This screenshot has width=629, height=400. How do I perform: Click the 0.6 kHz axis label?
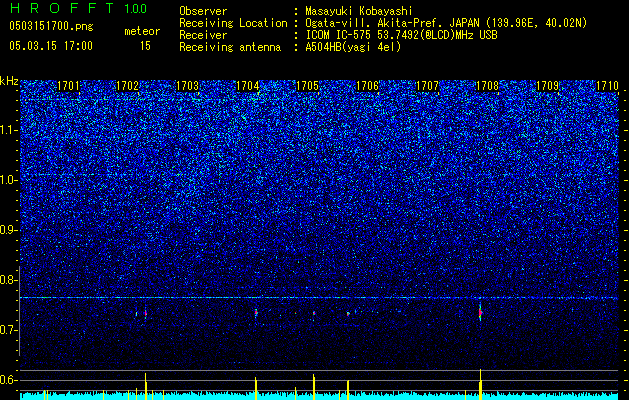point(9,380)
